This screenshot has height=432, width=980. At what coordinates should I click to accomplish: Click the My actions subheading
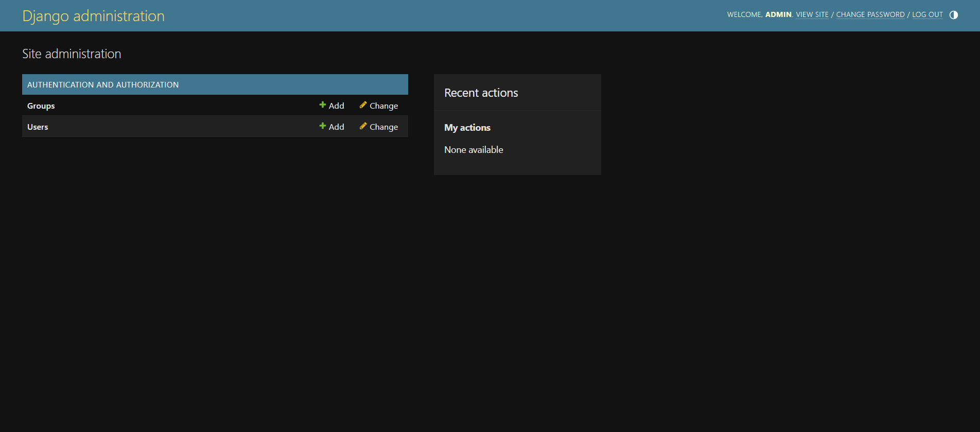[467, 128]
